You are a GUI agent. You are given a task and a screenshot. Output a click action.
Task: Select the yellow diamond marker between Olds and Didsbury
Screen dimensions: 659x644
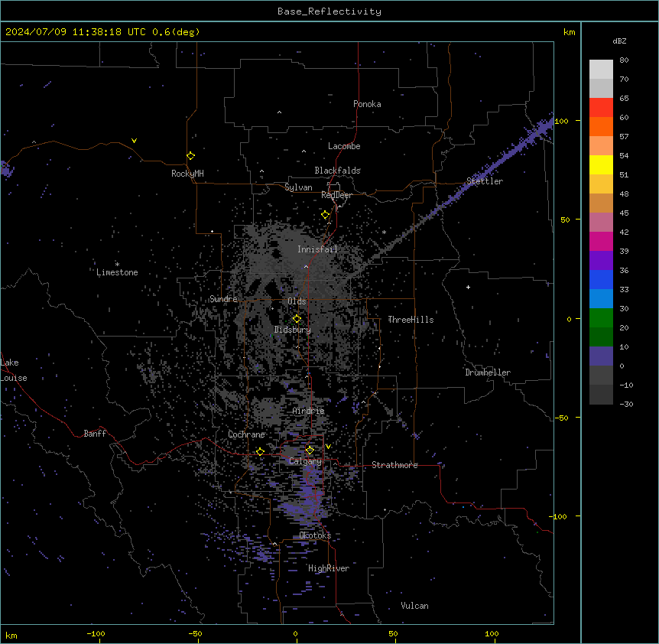coord(297,319)
